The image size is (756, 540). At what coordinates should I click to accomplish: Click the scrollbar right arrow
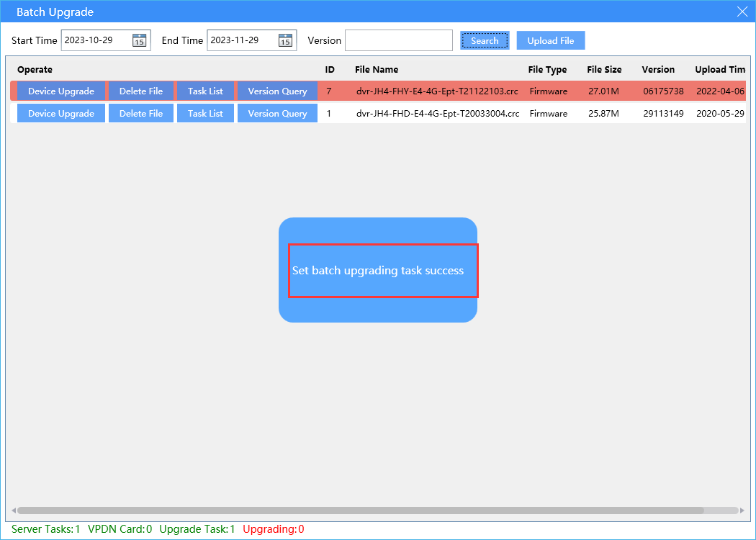pyautogui.click(x=742, y=510)
